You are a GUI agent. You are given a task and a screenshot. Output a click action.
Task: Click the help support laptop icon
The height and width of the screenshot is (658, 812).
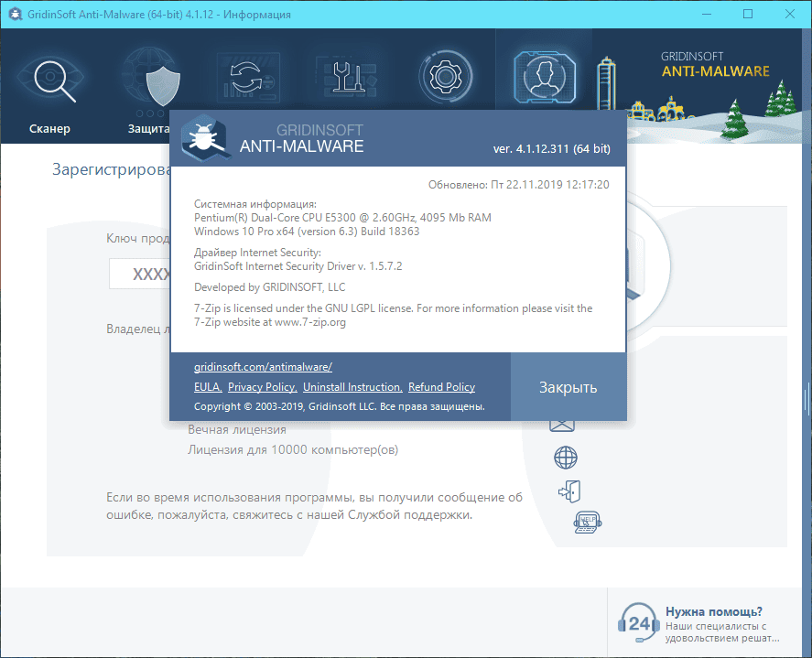(x=588, y=523)
